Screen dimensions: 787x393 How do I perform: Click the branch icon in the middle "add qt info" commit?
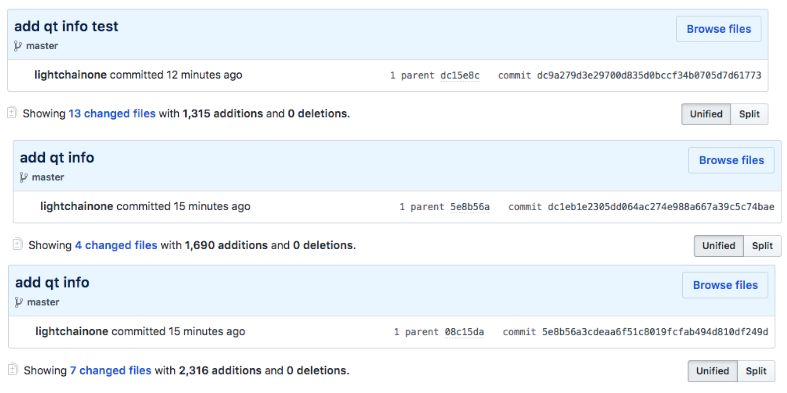point(24,177)
